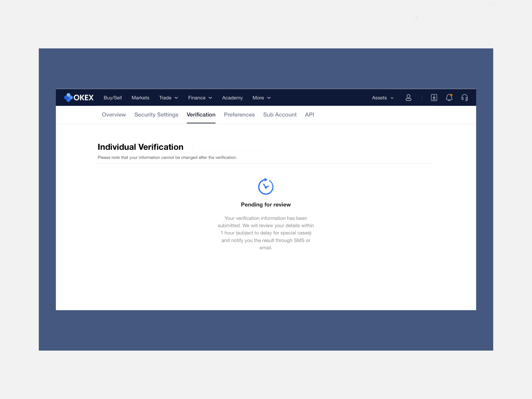Open the user profile icon
This screenshot has width=532, height=399.
[x=408, y=97]
